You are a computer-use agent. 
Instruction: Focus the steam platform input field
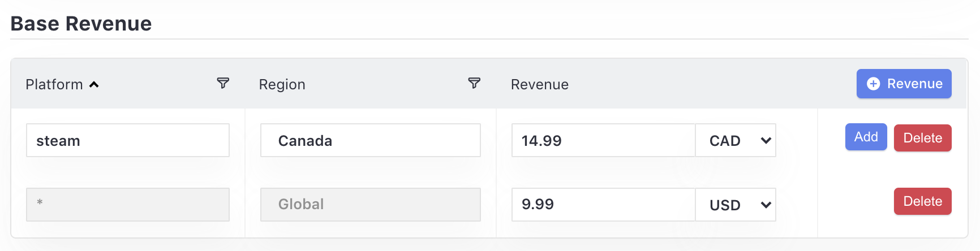(128, 140)
